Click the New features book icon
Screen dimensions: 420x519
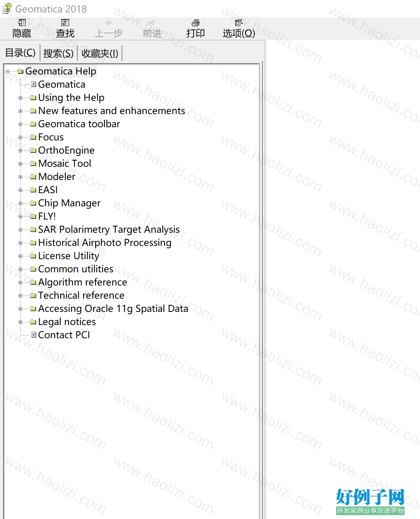(33, 111)
